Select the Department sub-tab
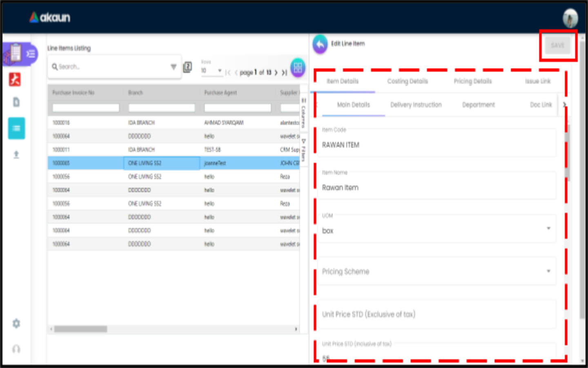The image size is (588, 368). (x=479, y=105)
